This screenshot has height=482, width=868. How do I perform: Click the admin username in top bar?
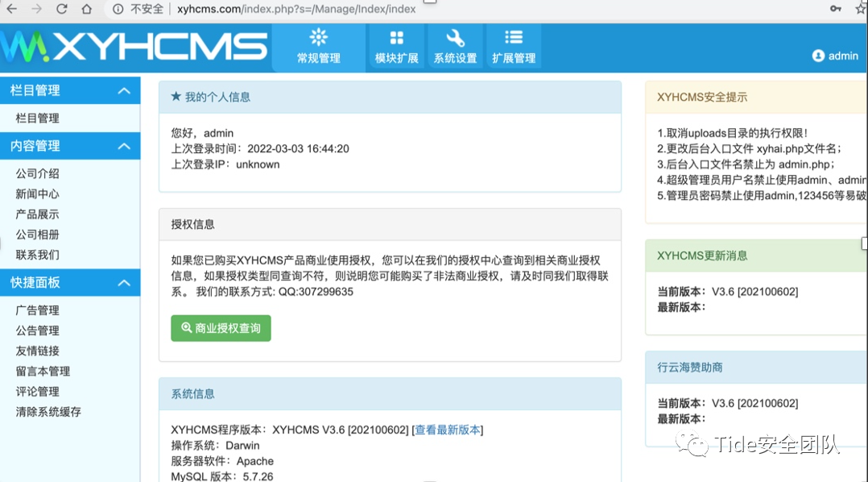click(843, 56)
